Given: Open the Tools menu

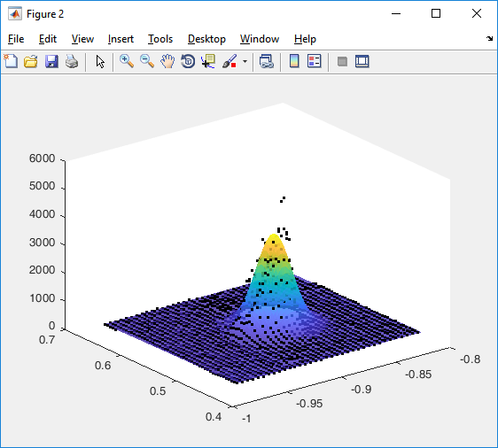Looking at the screenshot, I should 160,39.
